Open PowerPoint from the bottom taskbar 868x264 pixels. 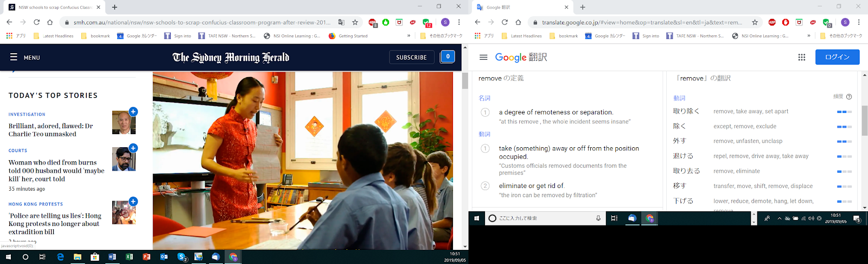pyautogui.click(x=146, y=257)
